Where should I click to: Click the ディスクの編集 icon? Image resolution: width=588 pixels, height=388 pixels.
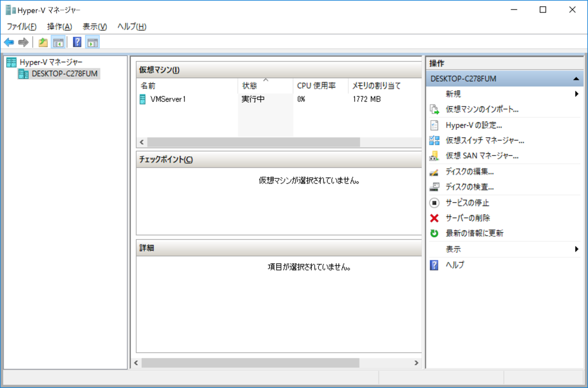[x=434, y=172]
